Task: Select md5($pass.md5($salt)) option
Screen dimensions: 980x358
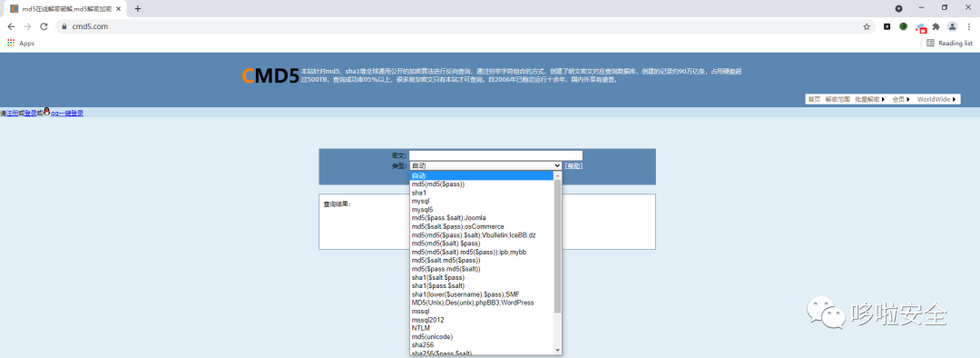Action: point(482,269)
